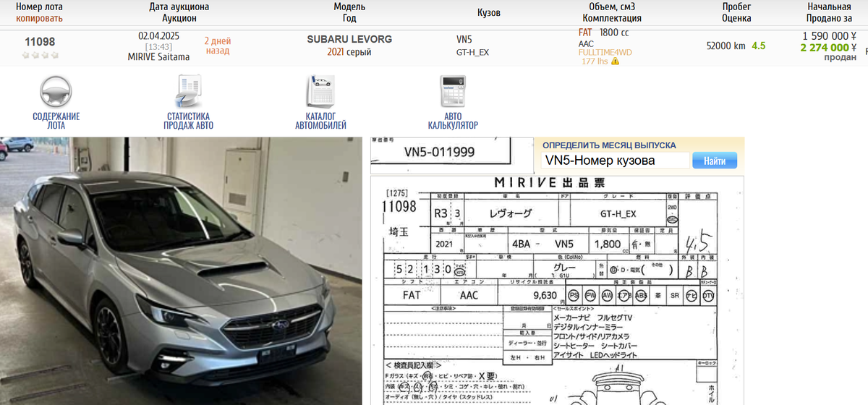
Task: Click the Дата аукциона column header
Action: tap(179, 12)
